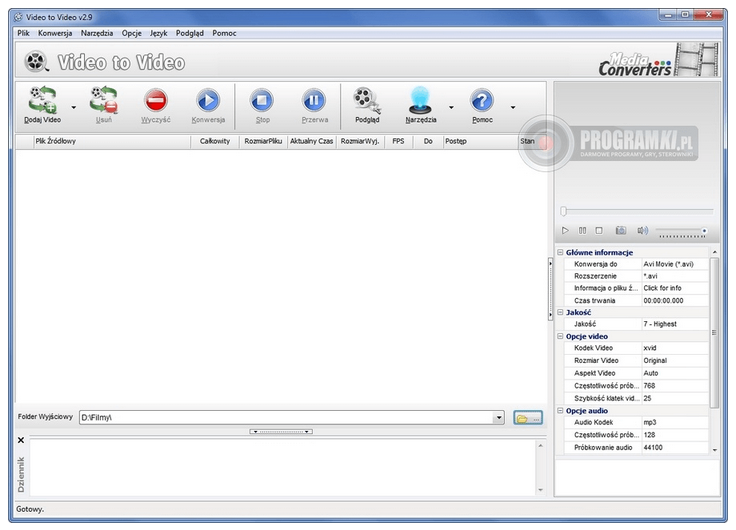Click the log panel collapse handle
Screen dimensions: 736x530
pyautogui.click(x=281, y=431)
